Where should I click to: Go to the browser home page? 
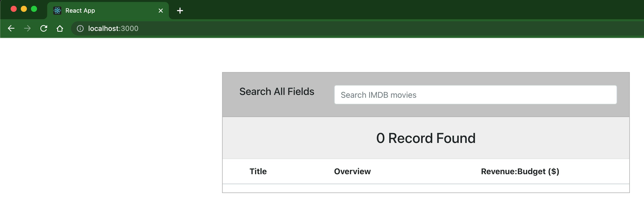click(x=60, y=28)
